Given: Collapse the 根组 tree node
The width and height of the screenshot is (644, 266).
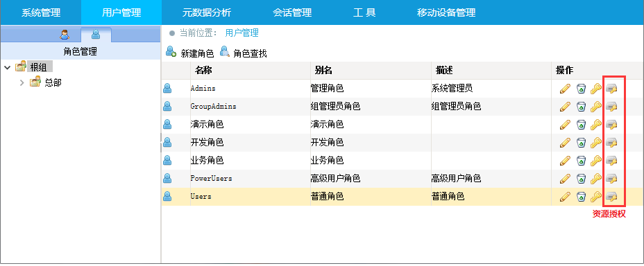Looking at the screenshot, I should (x=7, y=68).
